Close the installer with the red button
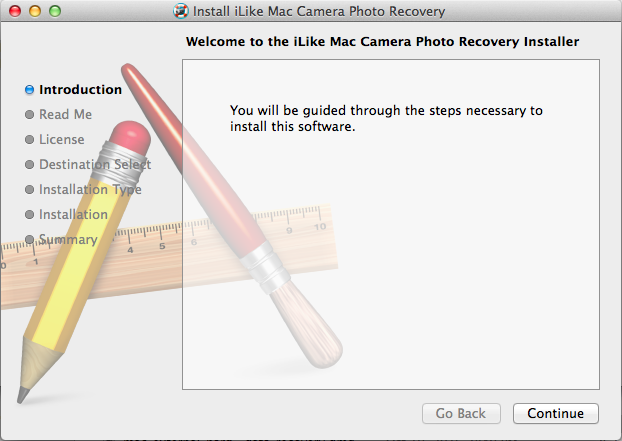 pyautogui.click(x=13, y=12)
